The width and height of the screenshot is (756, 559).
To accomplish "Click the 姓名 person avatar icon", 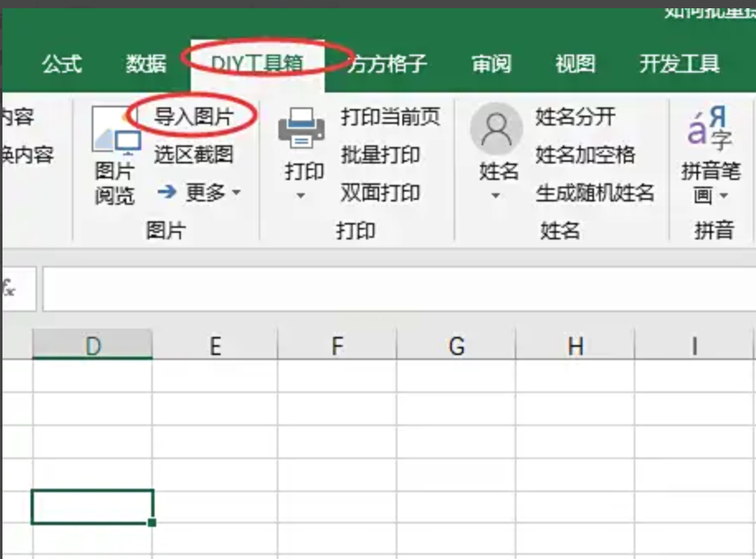I will point(497,128).
